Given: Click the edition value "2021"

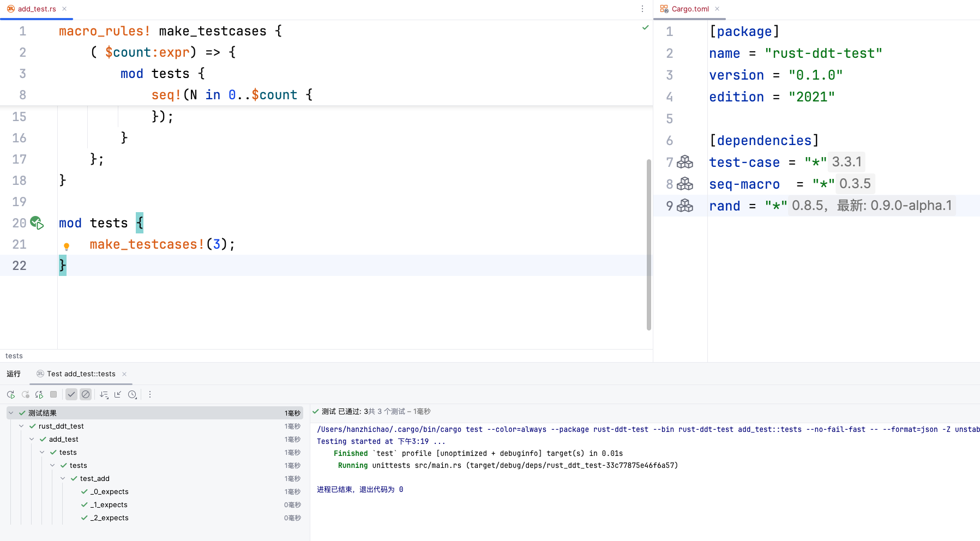Looking at the screenshot, I should (811, 97).
